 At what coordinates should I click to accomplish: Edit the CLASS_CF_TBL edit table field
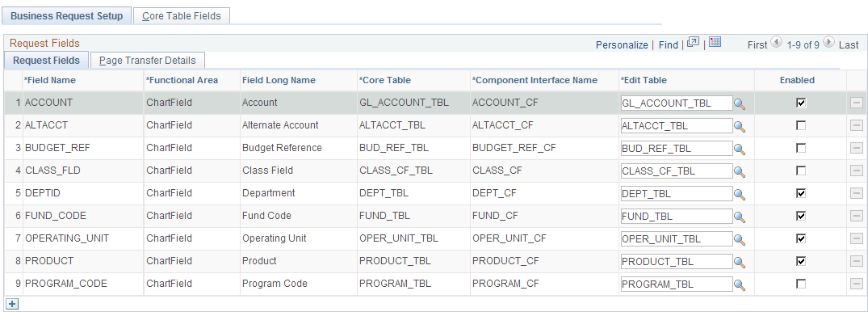point(677,171)
